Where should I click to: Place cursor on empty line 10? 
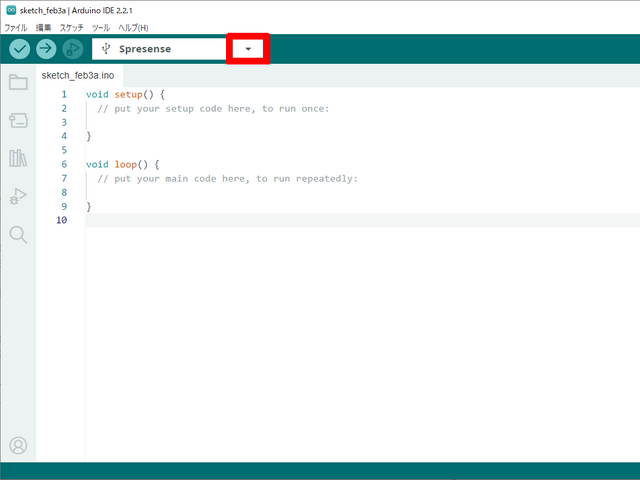tap(300, 220)
